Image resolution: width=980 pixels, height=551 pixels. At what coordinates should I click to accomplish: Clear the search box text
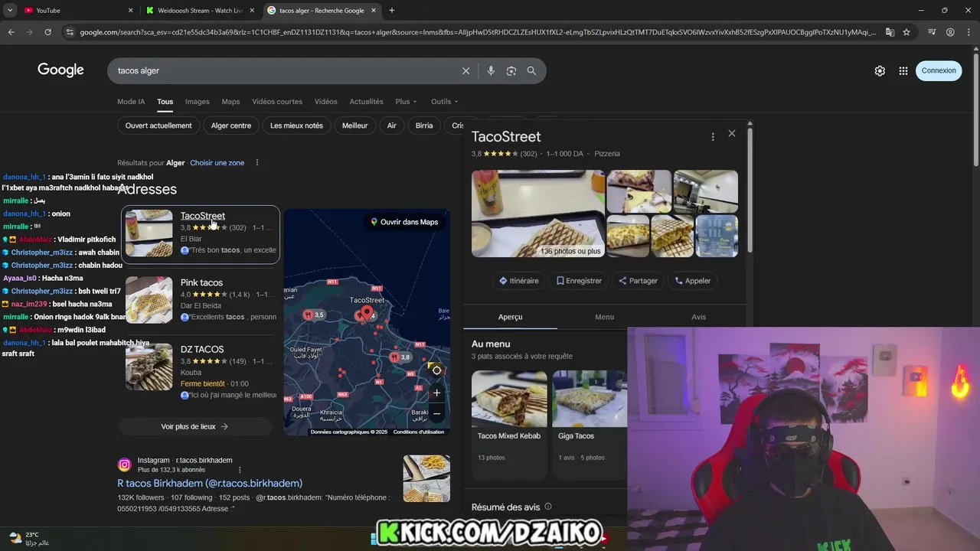[x=465, y=70]
